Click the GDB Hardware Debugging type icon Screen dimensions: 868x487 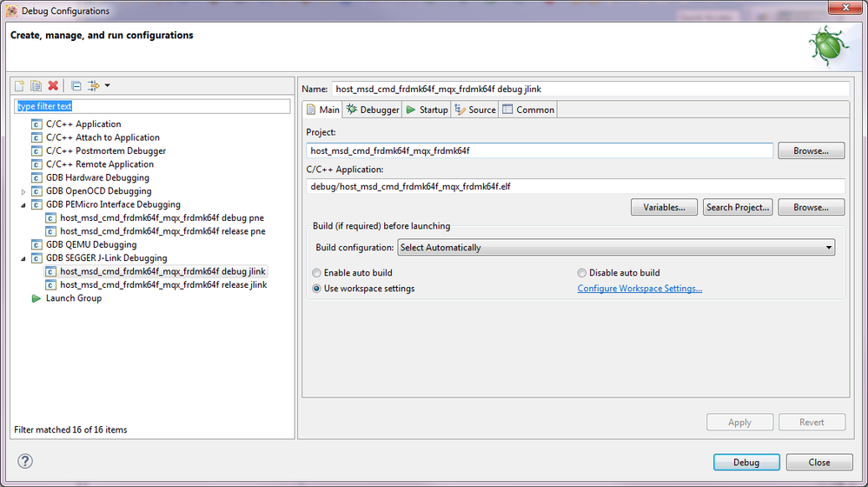coord(36,178)
